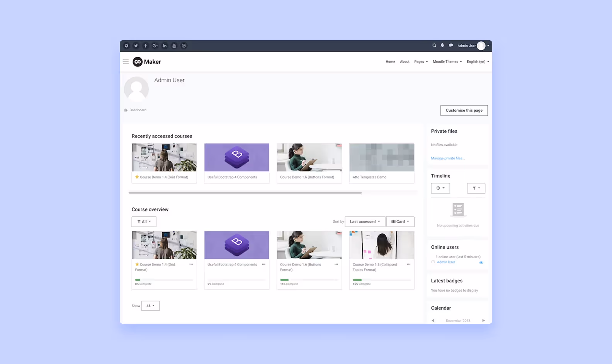Open recently accessed Atto Templates Demo title
Viewport: 612px width, 364px height.
pos(369,177)
